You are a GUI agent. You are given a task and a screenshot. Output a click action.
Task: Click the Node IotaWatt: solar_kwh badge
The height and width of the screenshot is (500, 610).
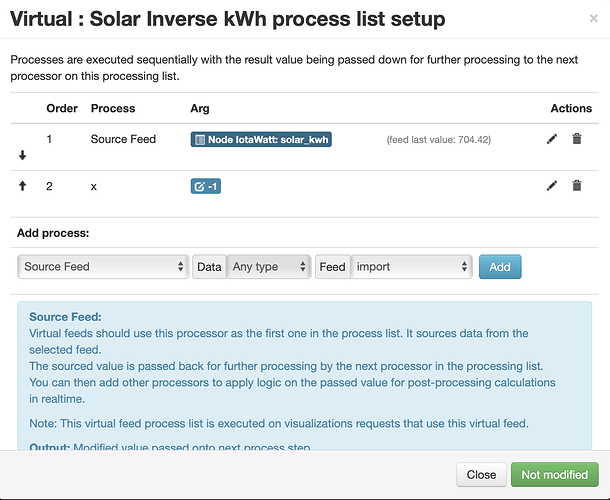pos(261,139)
